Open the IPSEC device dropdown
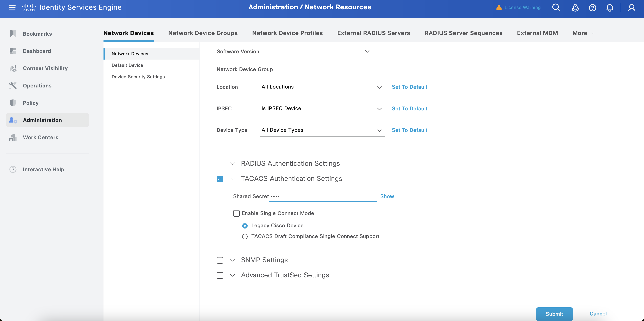This screenshot has height=321, width=644. (x=322, y=108)
